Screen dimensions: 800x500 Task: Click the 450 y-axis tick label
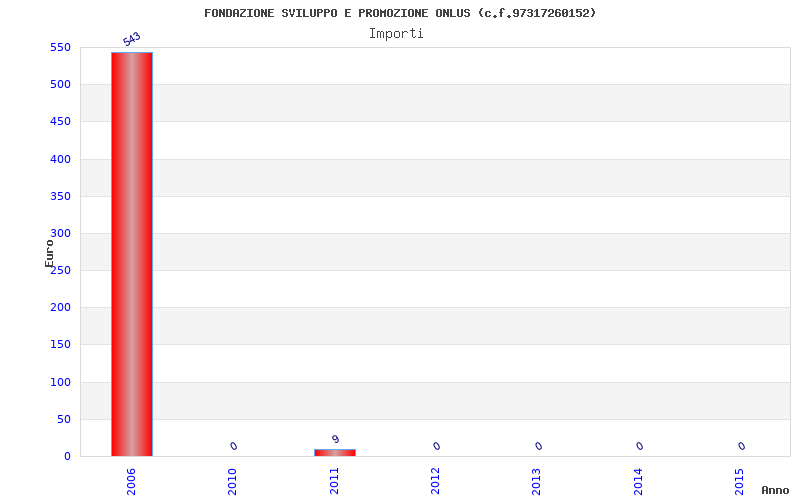coord(60,121)
